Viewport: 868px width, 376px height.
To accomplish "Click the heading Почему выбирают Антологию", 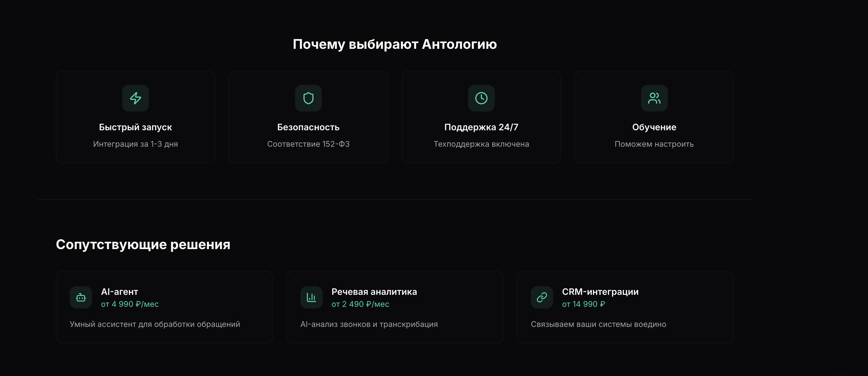I will pos(395,44).
